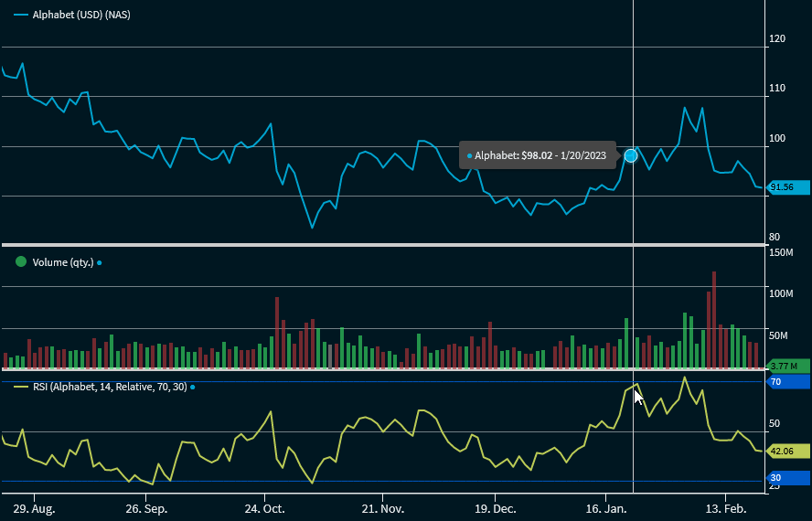Click the white divider between price and volume

tap(382, 244)
